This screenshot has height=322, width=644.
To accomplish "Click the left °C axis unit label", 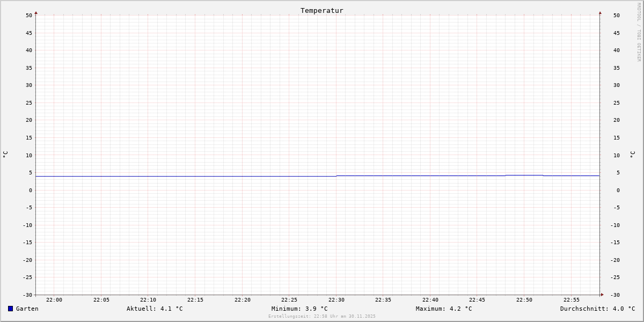I will click(x=5, y=155).
